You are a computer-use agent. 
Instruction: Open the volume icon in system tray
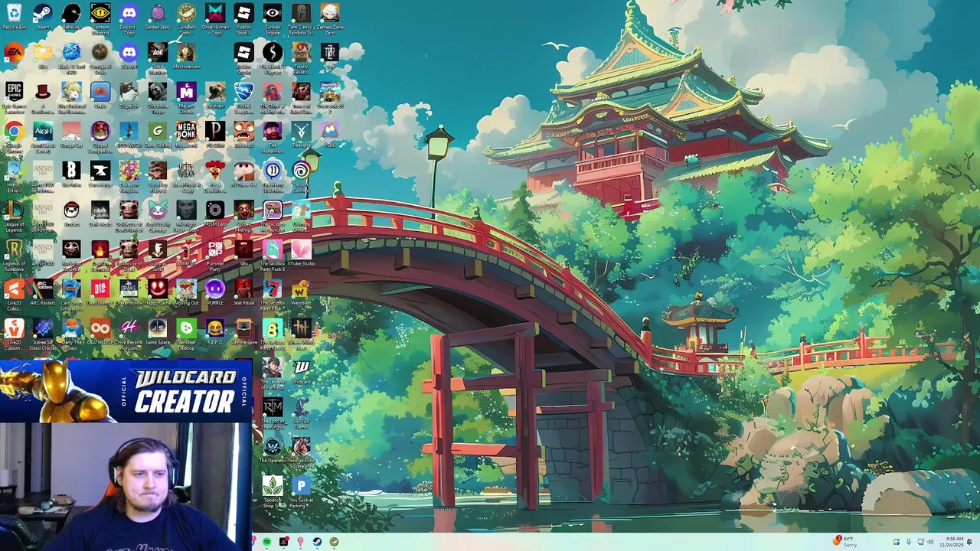tap(930, 542)
